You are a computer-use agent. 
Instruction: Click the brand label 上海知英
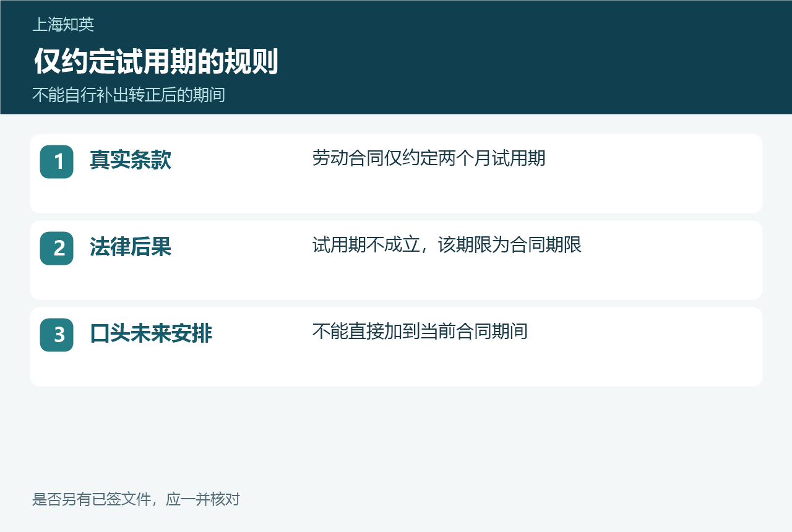pyautogui.click(x=63, y=25)
